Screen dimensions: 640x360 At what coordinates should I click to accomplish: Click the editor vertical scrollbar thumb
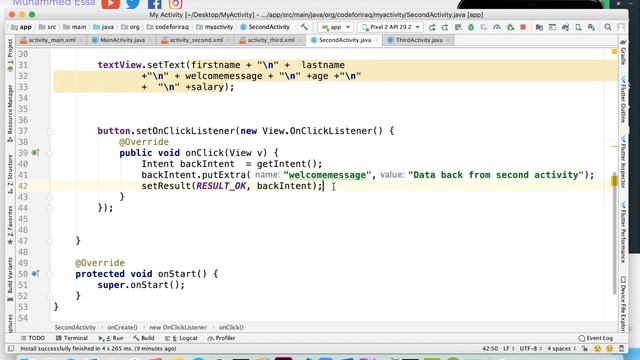point(614,233)
